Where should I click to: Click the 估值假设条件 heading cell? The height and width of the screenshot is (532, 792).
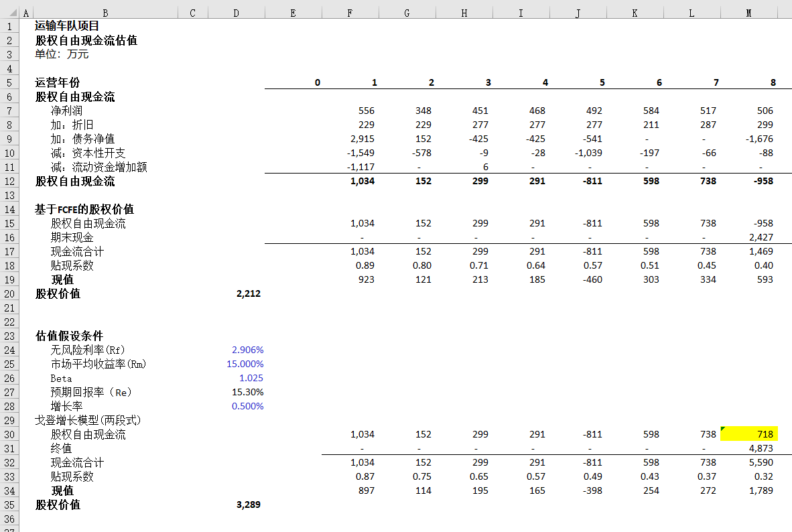click(x=69, y=336)
